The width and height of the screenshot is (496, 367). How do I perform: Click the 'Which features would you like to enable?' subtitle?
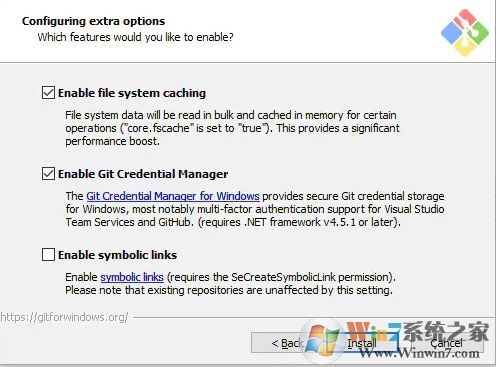(135, 37)
